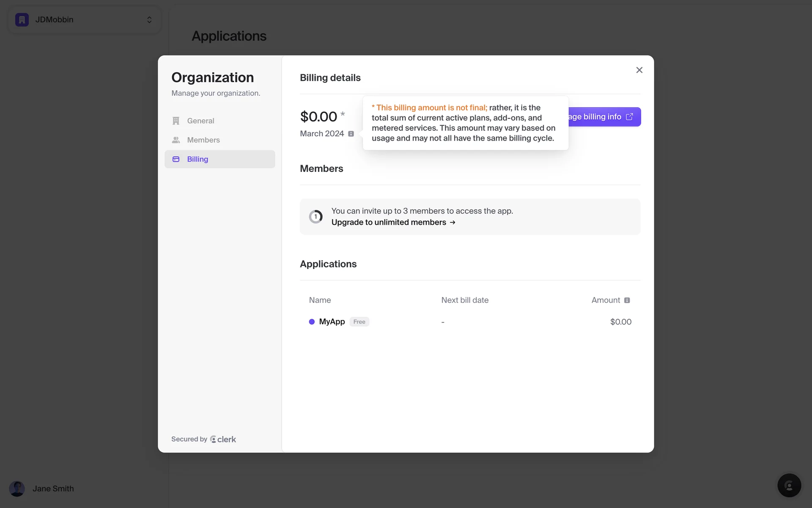Click the external link icon on billing button

[x=629, y=117]
